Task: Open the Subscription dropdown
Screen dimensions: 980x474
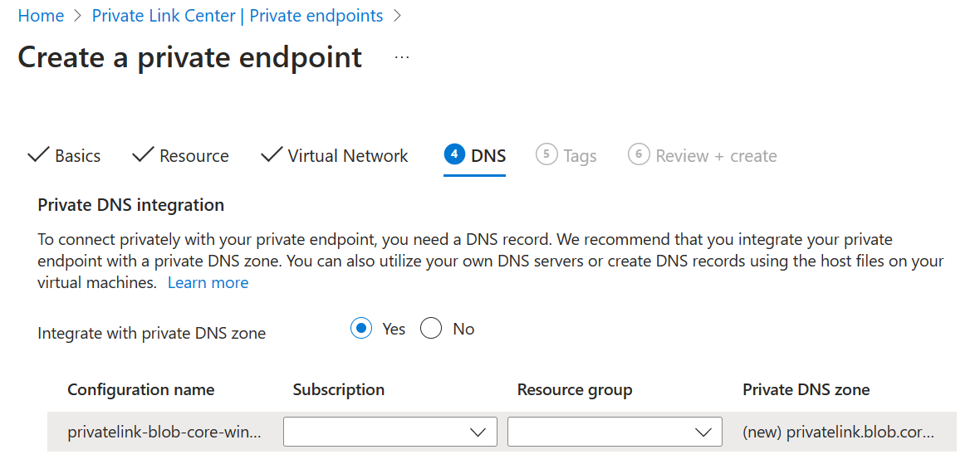Action: (x=390, y=432)
